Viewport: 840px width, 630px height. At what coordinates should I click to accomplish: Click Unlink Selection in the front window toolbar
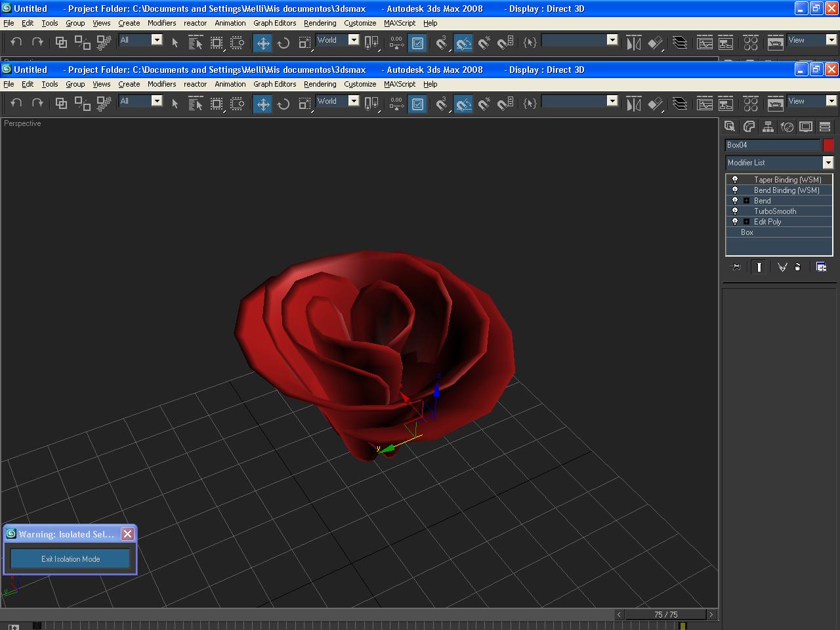pos(83,104)
